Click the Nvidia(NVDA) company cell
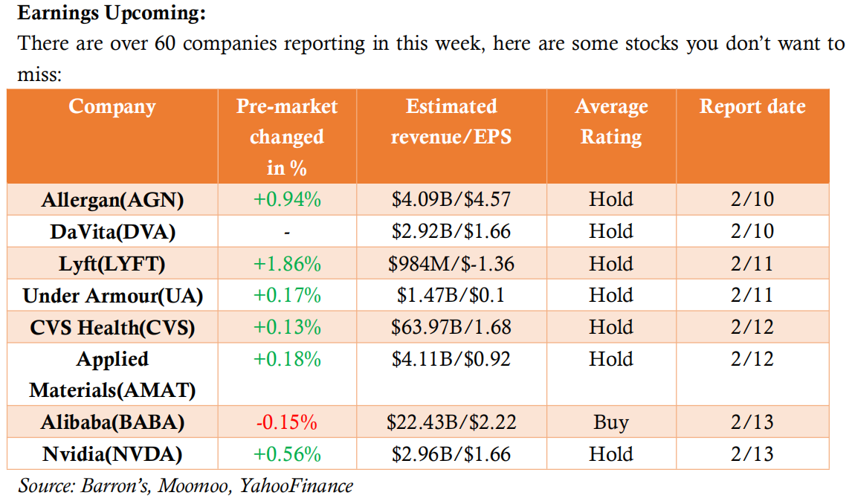 (x=112, y=454)
